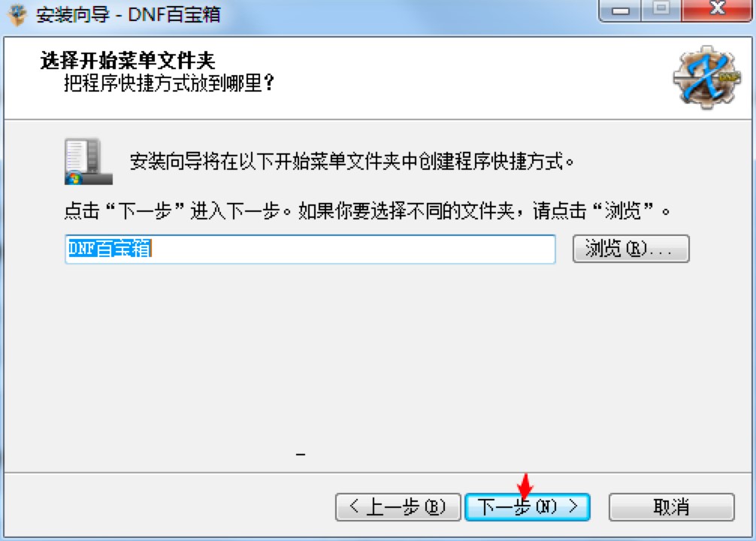Click the greyed-out maximize button
This screenshot has height=541, width=756.
(x=661, y=10)
